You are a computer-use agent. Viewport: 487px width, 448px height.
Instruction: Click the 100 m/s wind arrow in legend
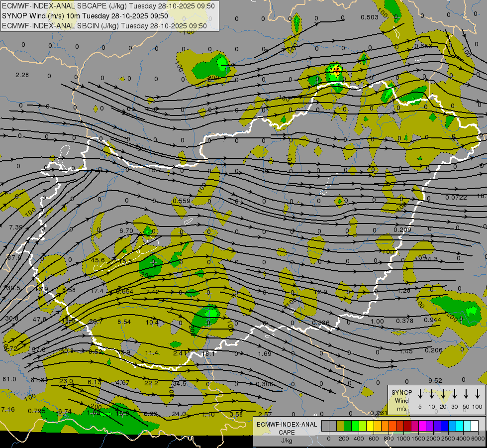click(478, 394)
